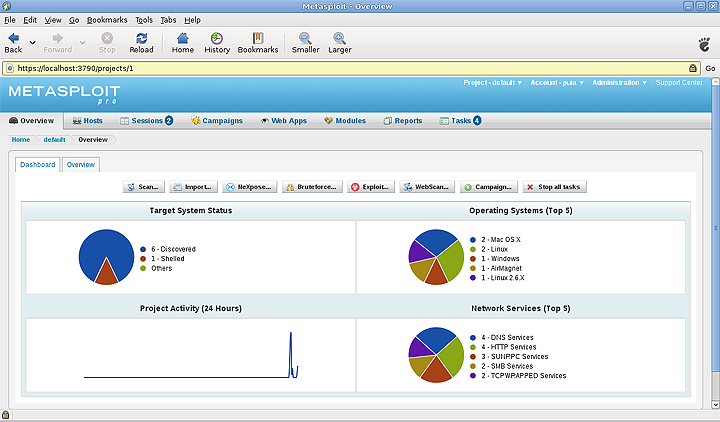
Task: Click the Smaller zoom-out icon
Action: pyautogui.click(x=305, y=38)
